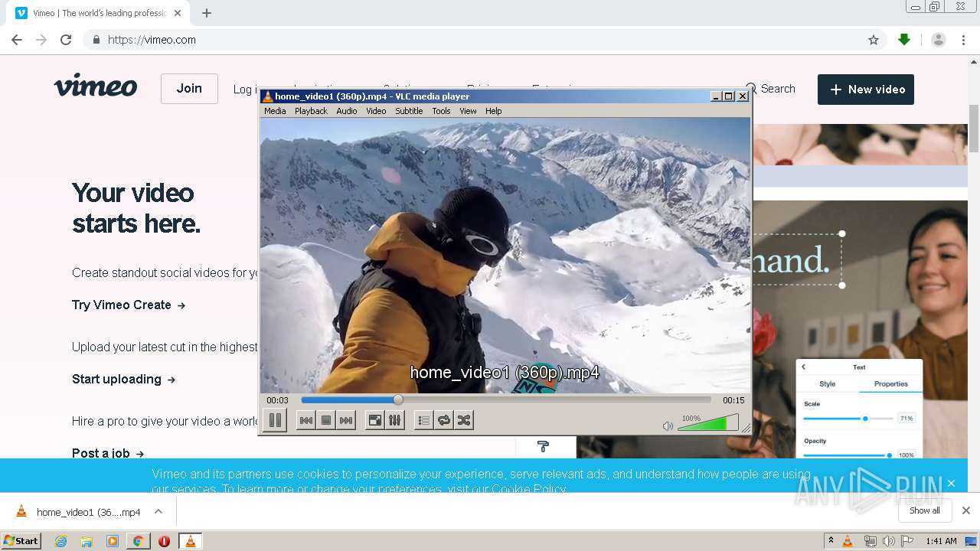Bookmark this page with star icon
This screenshot has height=551, width=980.
[874, 40]
